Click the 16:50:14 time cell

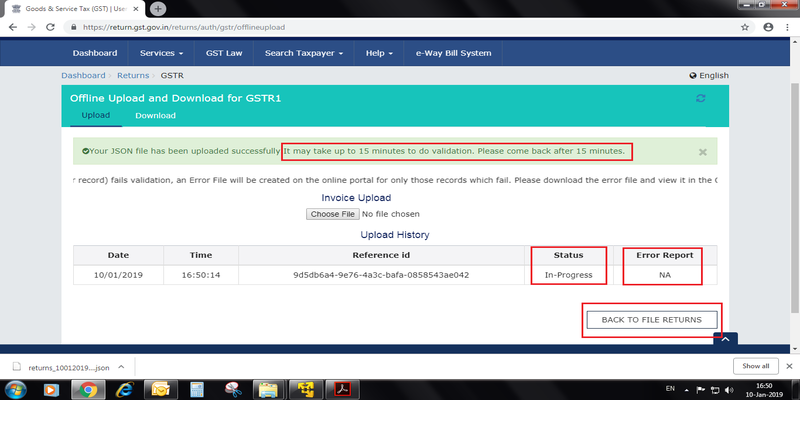[201, 275]
